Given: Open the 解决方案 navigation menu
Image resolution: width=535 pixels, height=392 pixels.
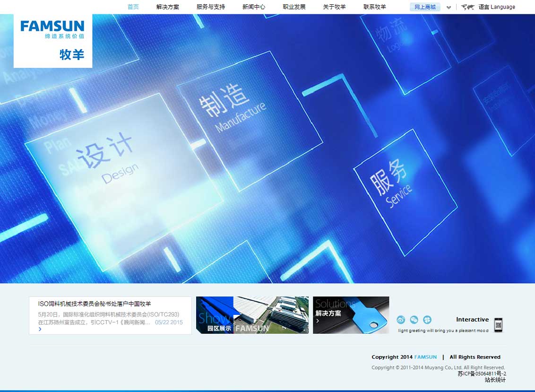Looking at the screenshot, I should pos(168,7).
